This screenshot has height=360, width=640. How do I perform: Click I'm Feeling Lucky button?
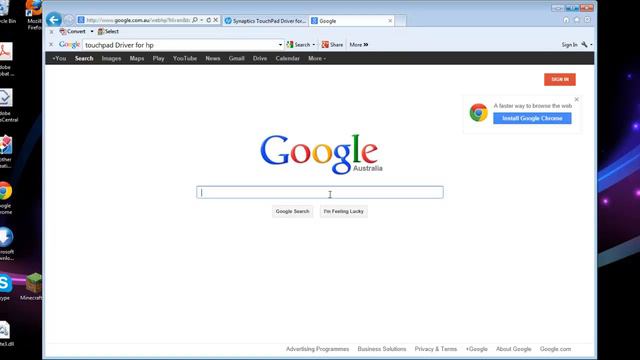click(344, 211)
